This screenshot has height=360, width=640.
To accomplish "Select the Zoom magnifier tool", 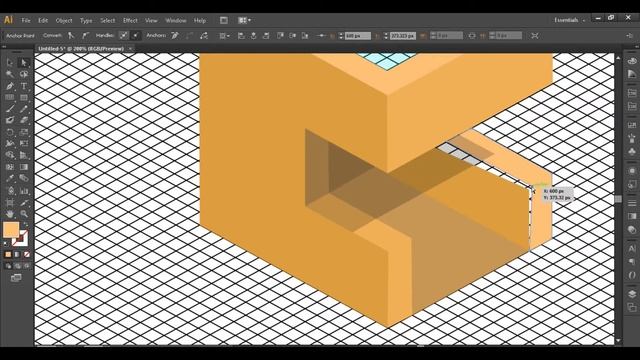I will tap(24, 213).
